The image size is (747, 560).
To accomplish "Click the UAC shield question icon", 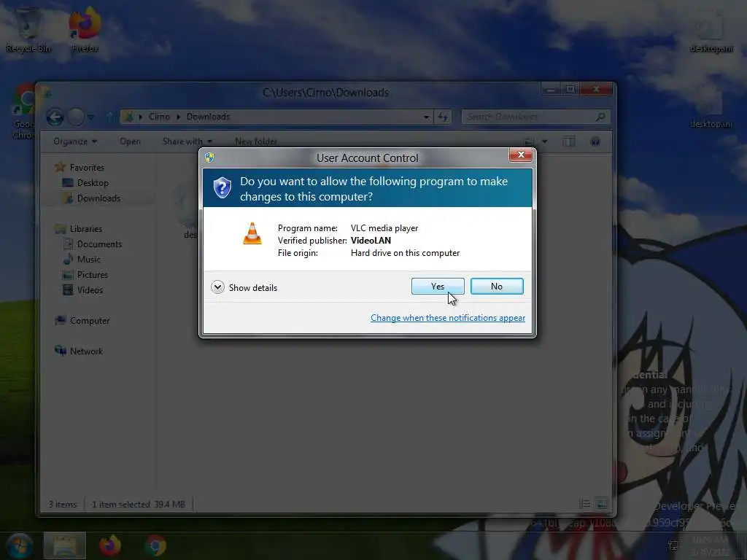I will (x=222, y=187).
